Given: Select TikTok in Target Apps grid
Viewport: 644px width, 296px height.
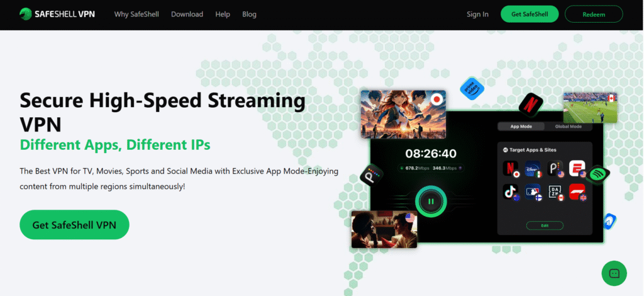Looking at the screenshot, I should click(x=511, y=192).
